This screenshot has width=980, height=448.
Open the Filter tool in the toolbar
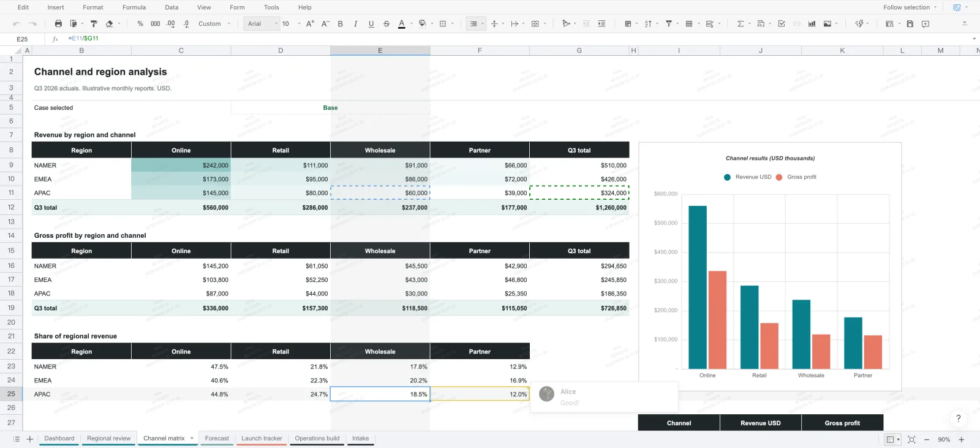(x=669, y=24)
